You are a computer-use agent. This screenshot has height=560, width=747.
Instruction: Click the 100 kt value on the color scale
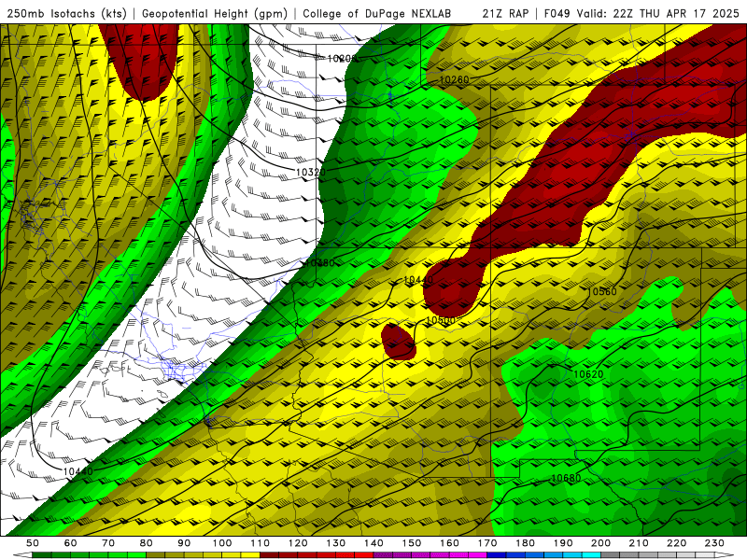pyautogui.click(x=222, y=543)
